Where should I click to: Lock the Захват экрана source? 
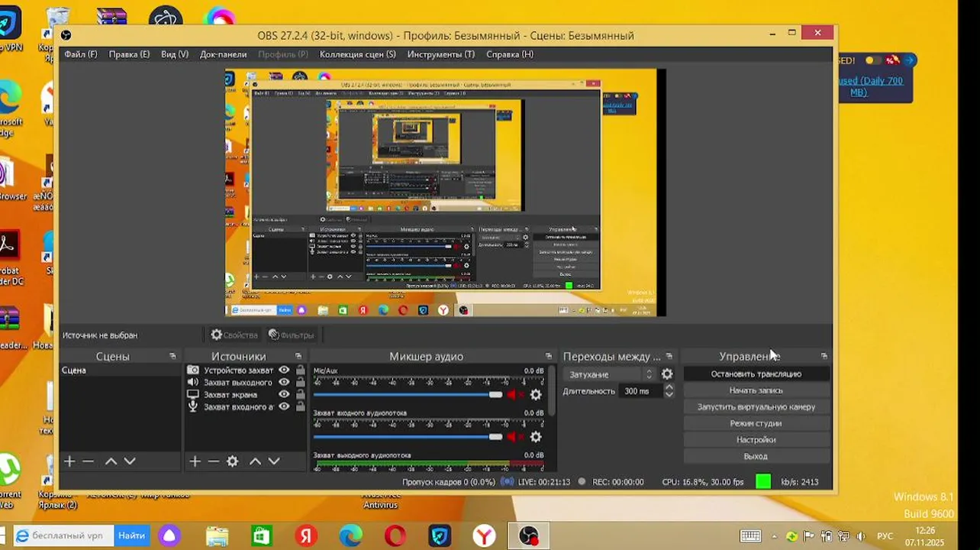(300, 395)
